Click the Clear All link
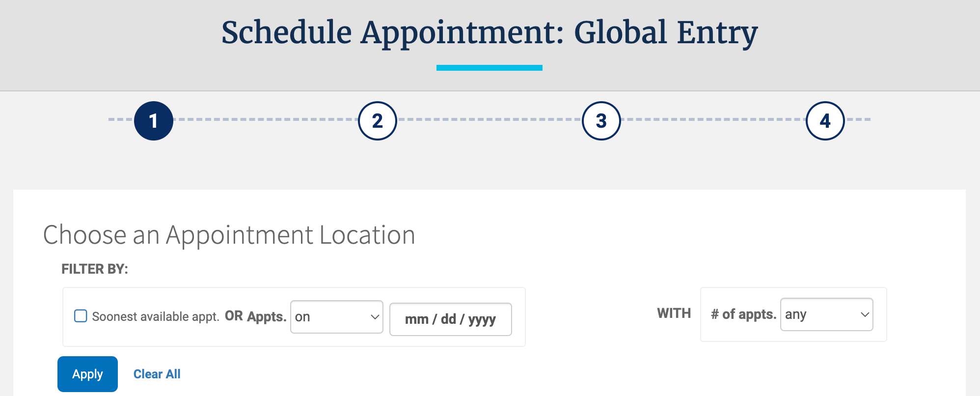Image resolution: width=980 pixels, height=396 pixels. coord(156,374)
